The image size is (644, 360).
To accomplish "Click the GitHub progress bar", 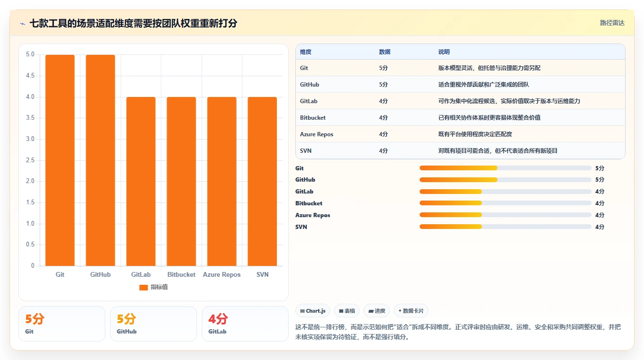I will coord(506,180).
